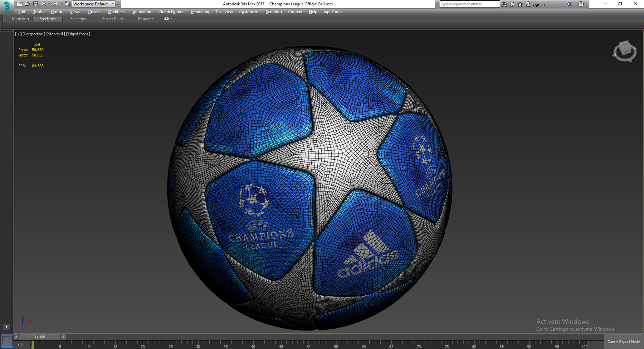
Task: Expand the Help dropdown arrow
Action: 587,4
